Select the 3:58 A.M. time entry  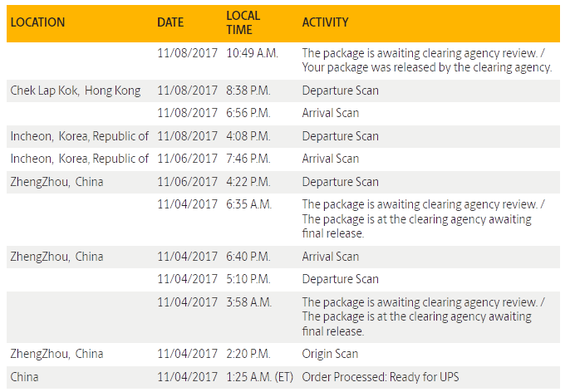point(248,302)
